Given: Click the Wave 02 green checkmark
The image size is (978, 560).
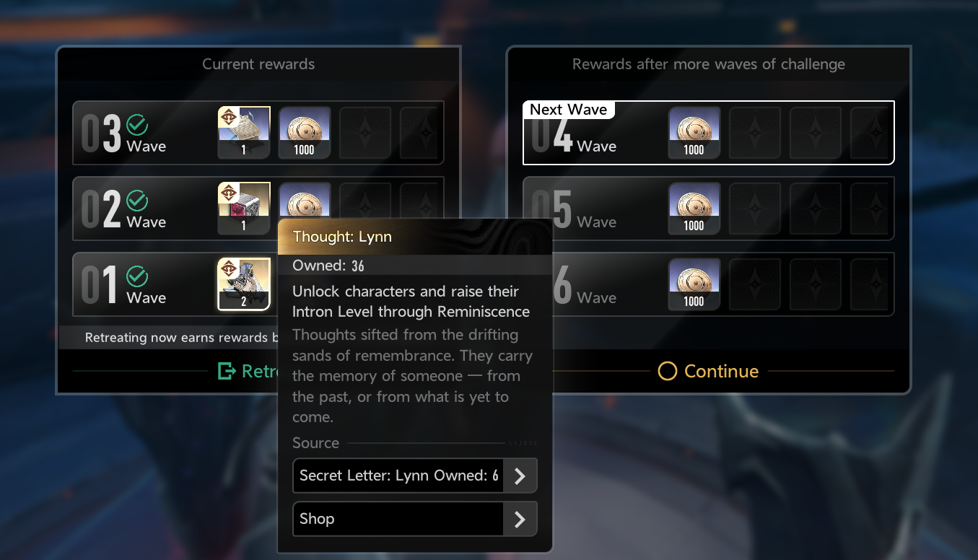Looking at the screenshot, I should coord(137,201).
